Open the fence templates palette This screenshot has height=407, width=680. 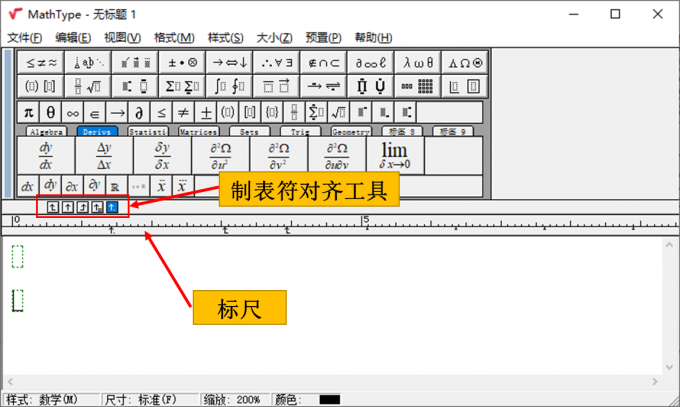click(x=41, y=86)
